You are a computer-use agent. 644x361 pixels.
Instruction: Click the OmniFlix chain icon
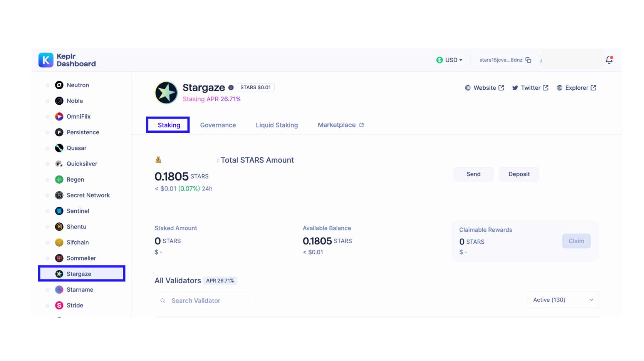click(59, 117)
